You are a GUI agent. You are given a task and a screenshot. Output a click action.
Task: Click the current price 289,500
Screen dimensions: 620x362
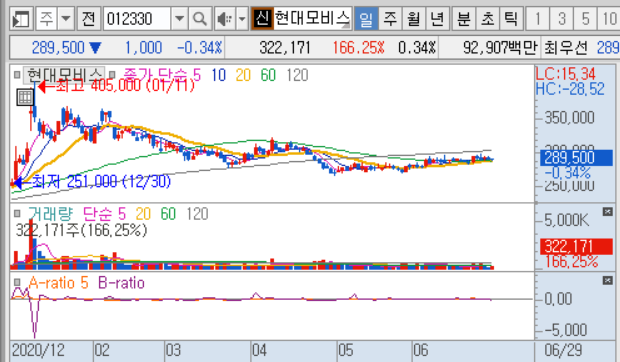58,48
